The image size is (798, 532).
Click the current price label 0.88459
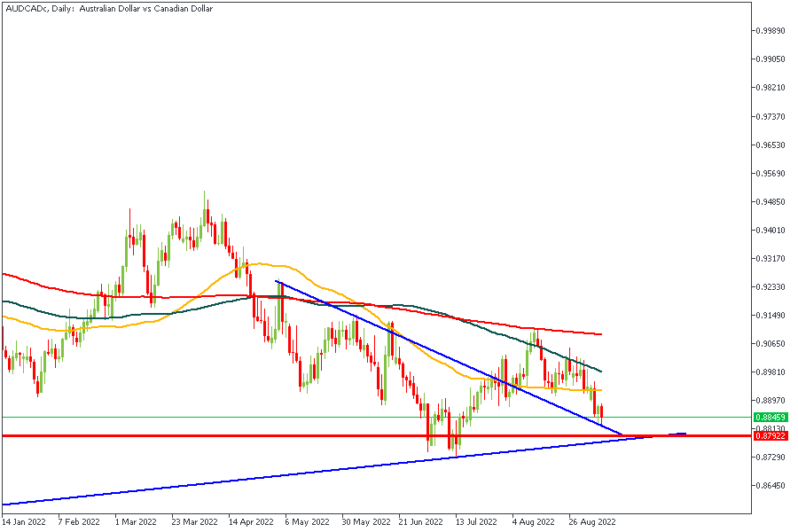tap(769, 417)
